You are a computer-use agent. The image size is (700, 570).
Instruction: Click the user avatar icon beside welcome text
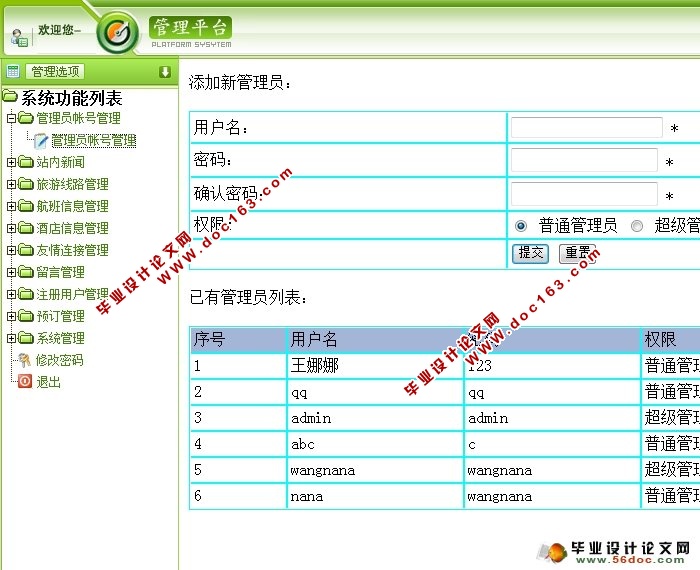click(x=19, y=37)
